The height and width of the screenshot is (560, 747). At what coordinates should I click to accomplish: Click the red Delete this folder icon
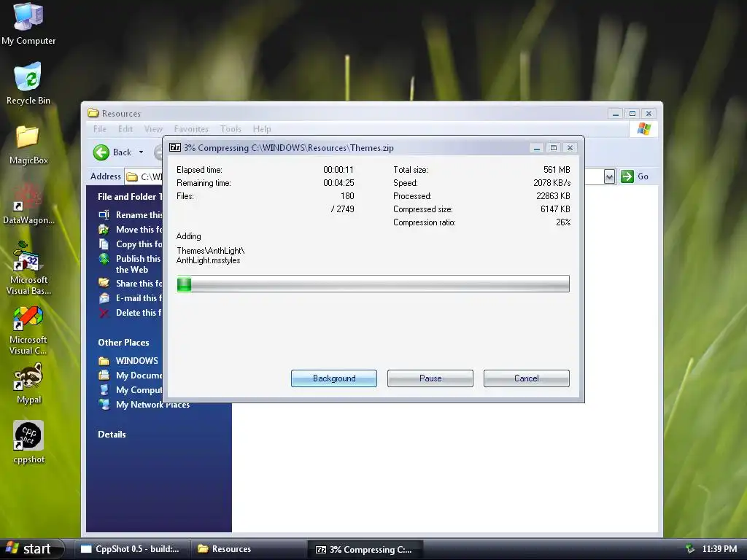point(104,313)
